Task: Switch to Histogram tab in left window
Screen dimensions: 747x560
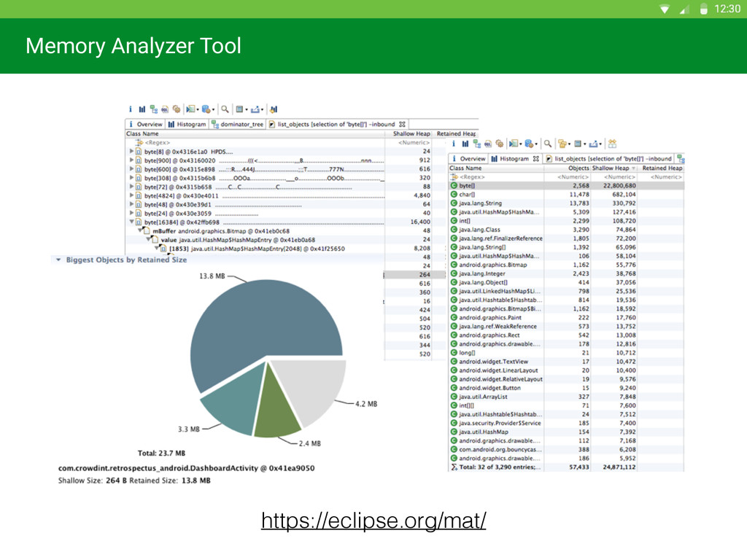Action: tap(187, 124)
